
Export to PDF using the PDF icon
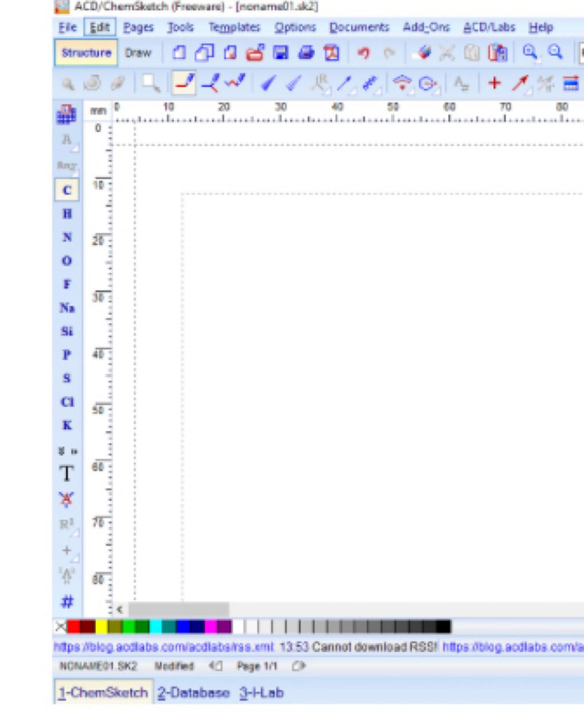[332, 53]
